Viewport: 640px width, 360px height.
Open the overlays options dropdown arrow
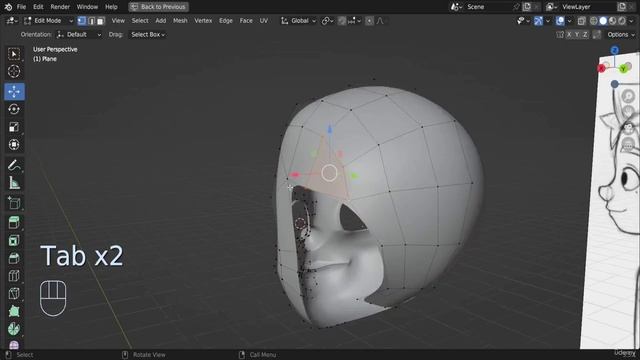tap(569, 21)
